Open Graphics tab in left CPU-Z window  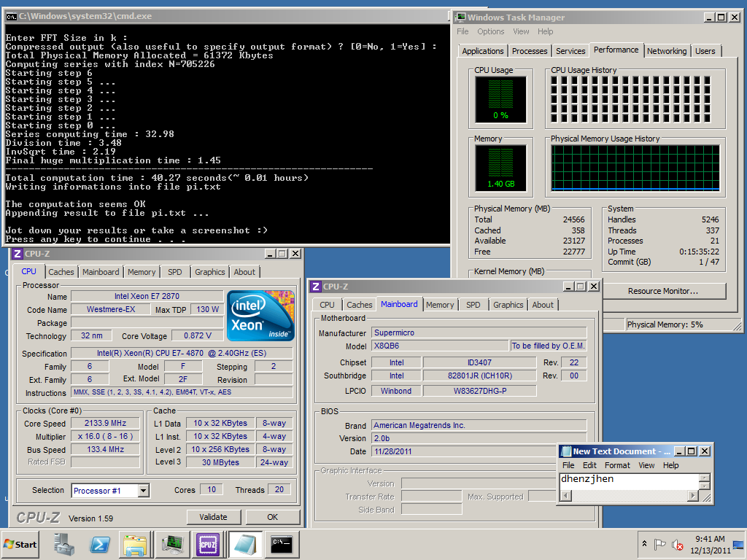point(209,272)
